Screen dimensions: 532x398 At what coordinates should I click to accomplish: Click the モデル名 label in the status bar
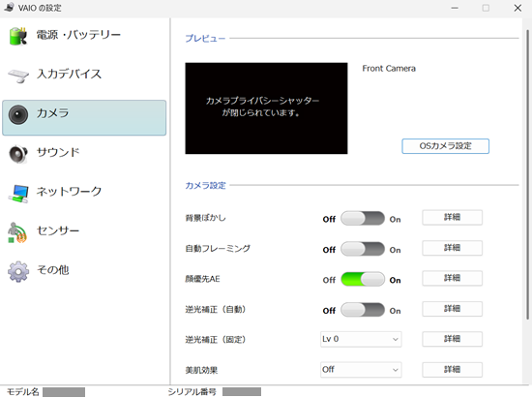pyautogui.click(x=23, y=392)
